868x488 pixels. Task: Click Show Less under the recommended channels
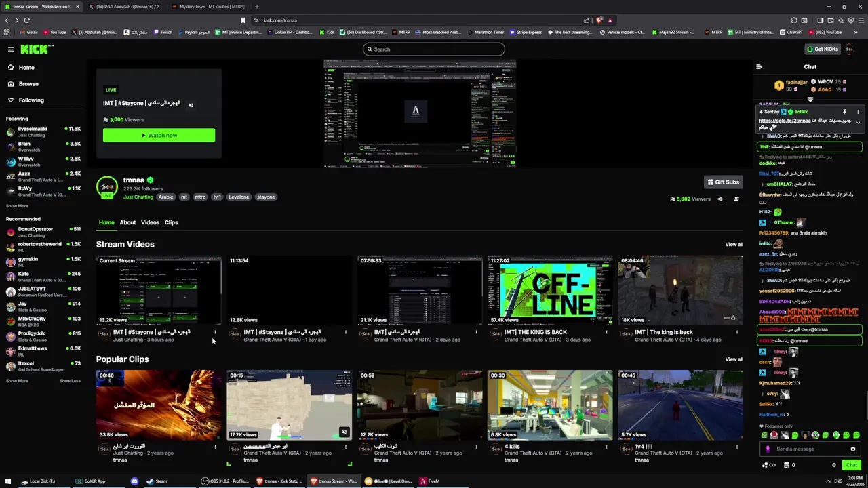[x=69, y=381]
